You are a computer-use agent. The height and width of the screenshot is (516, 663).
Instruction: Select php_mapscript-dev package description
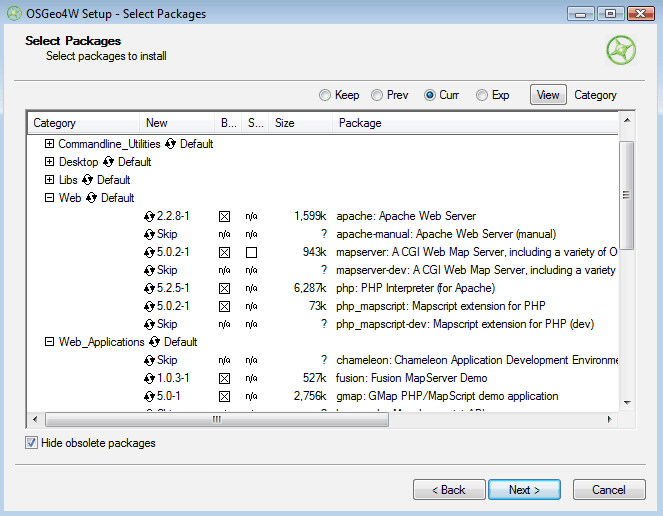point(465,324)
